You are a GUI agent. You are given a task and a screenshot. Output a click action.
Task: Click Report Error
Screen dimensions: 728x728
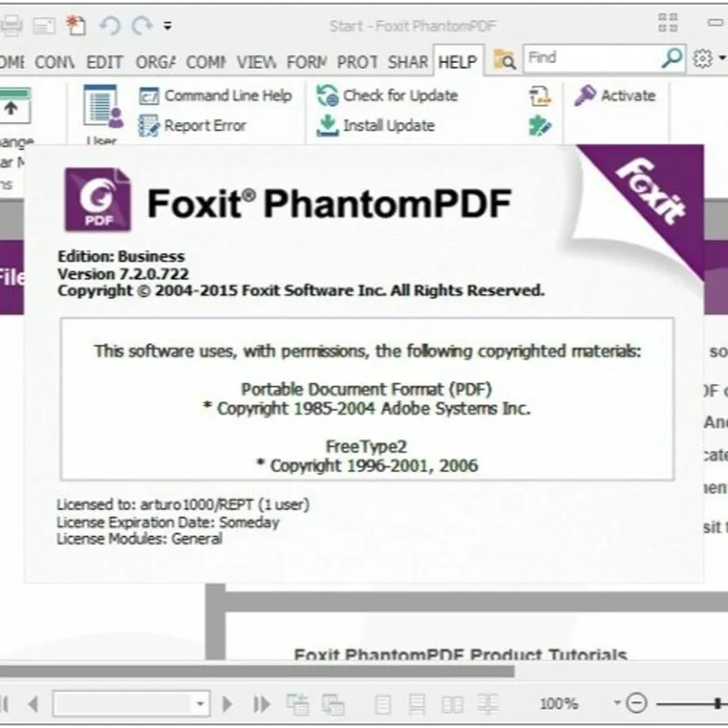pyautogui.click(x=193, y=126)
